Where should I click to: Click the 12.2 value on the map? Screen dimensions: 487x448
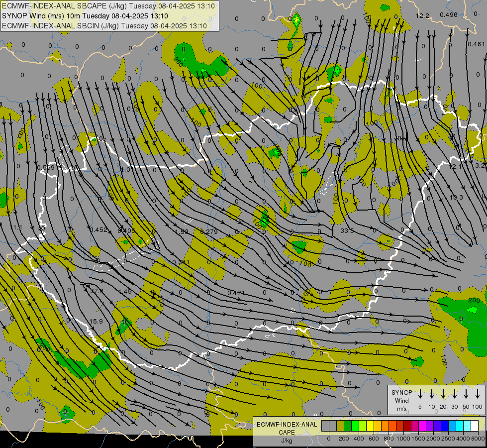click(x=422, y=15)
